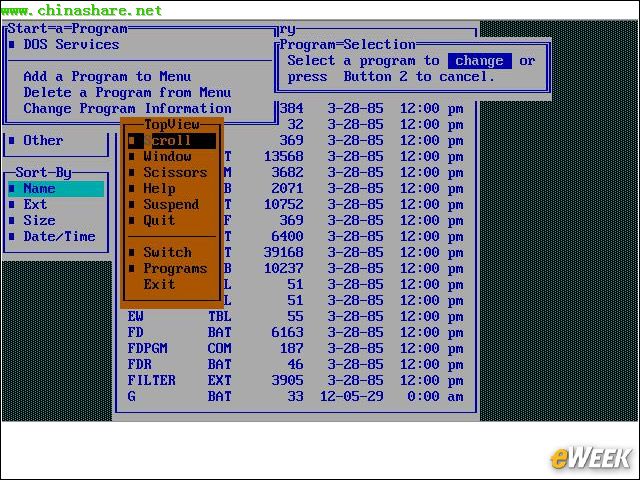Sort the directory by Name

click(56, 189)
